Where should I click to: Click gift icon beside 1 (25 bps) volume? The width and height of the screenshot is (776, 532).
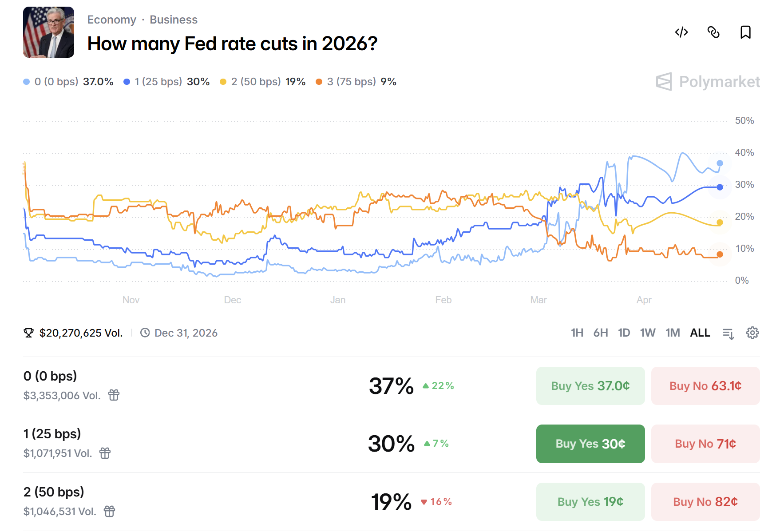(105, 453)
